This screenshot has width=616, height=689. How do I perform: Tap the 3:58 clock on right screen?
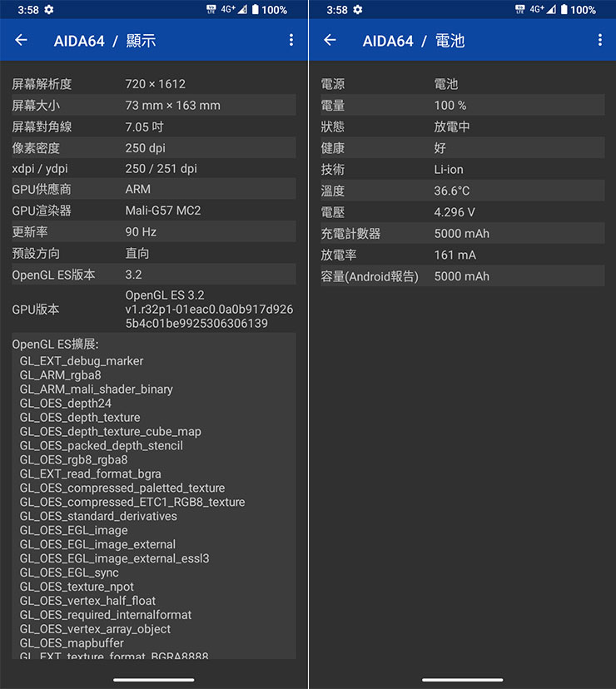[x=337, y=10]
